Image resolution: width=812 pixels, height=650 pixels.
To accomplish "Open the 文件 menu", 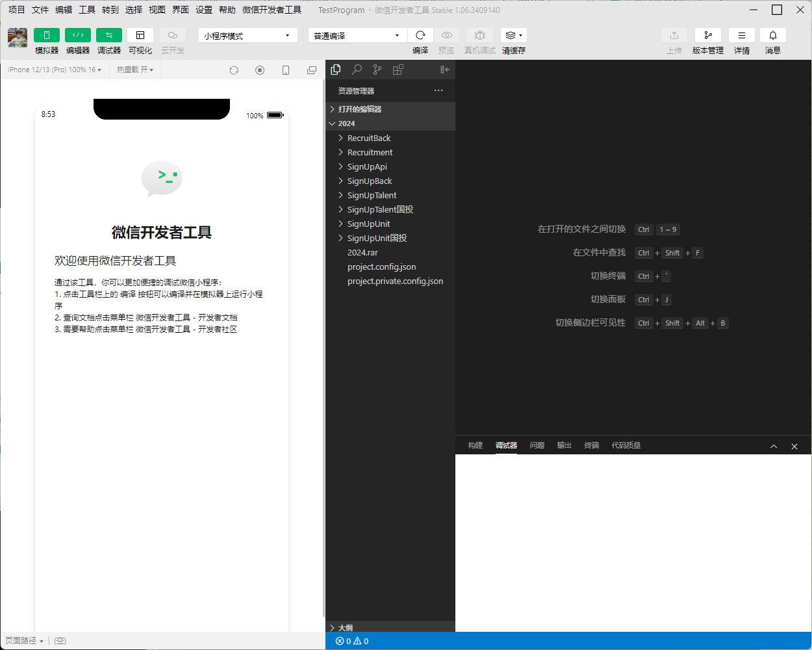I will (40, 10).
